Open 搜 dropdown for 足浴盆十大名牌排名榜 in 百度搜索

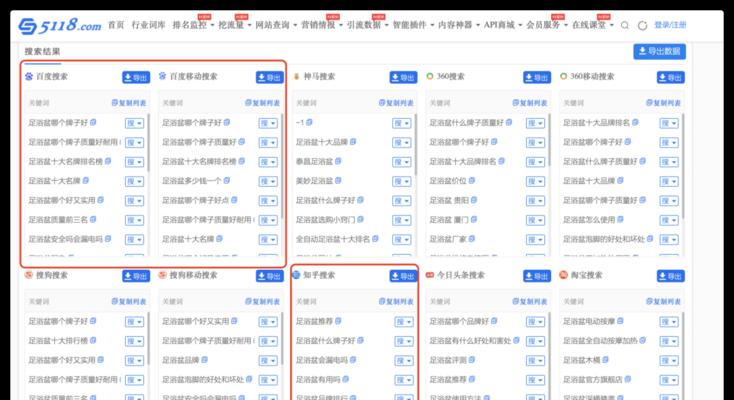pos(134,162)
